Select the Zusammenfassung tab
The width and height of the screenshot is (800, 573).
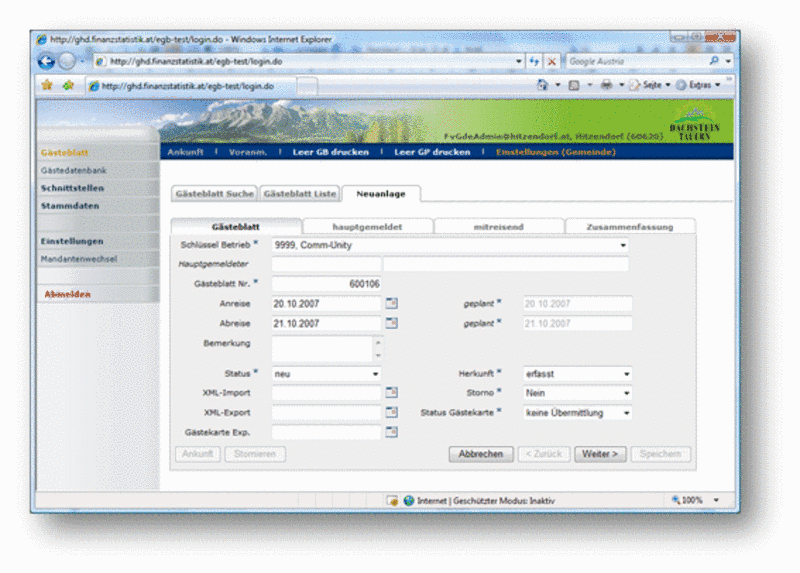(x=629, y=227)
